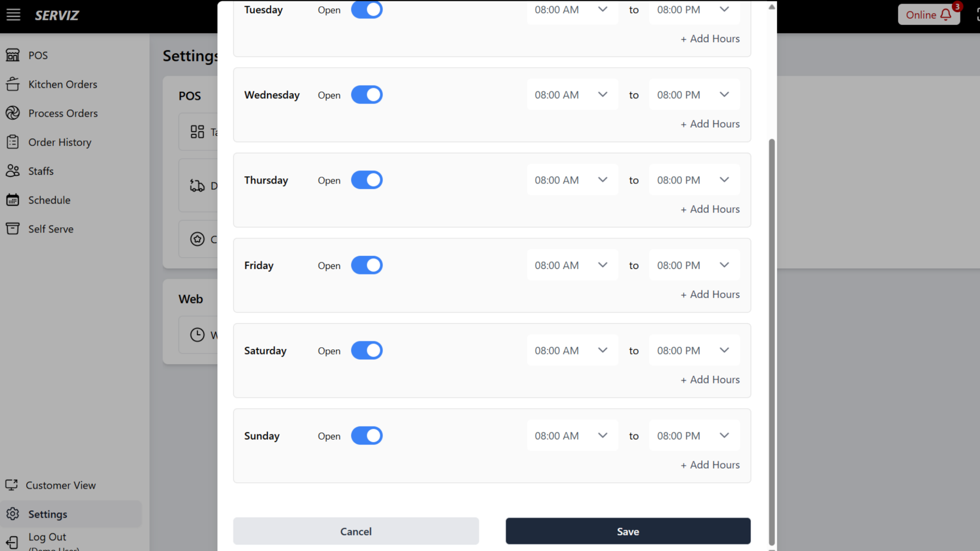The image size is (980, 551).
Task: Click the Staffs people icon
Action: (x=13, y=171)
